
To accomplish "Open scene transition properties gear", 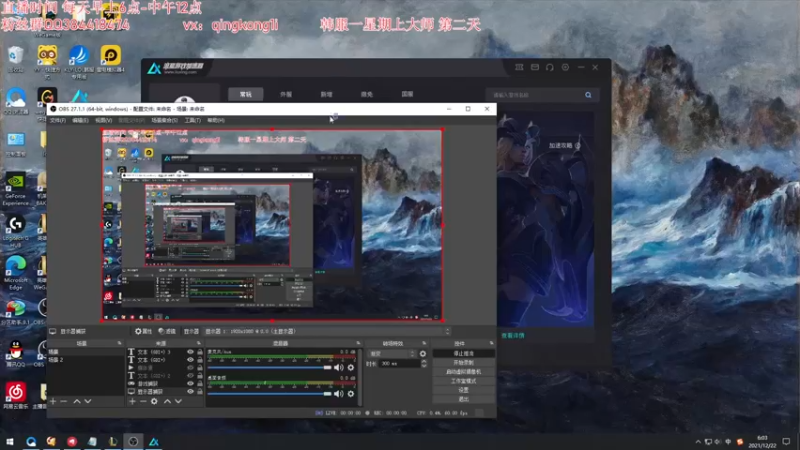I will pyautogui.click(x=422, y=354).
